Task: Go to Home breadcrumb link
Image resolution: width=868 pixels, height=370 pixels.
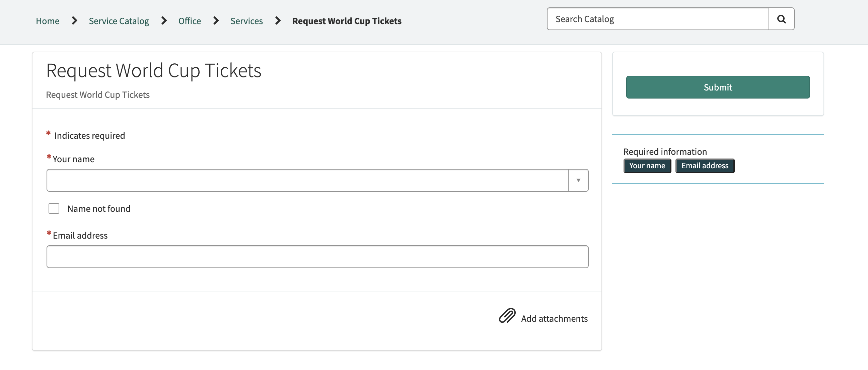Action: click(x=48, y=21)
